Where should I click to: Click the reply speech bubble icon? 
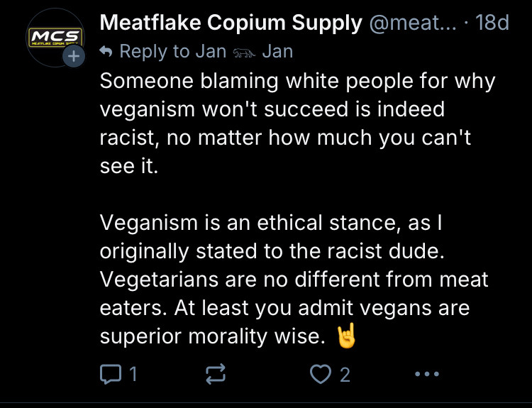(111, 374)
